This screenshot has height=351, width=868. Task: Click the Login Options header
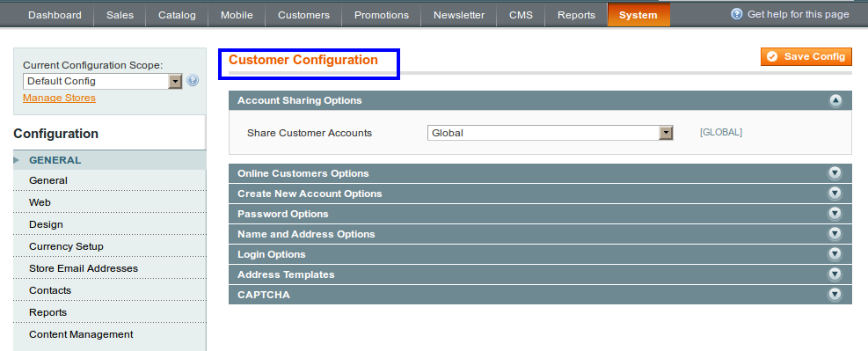pos(540,254)
